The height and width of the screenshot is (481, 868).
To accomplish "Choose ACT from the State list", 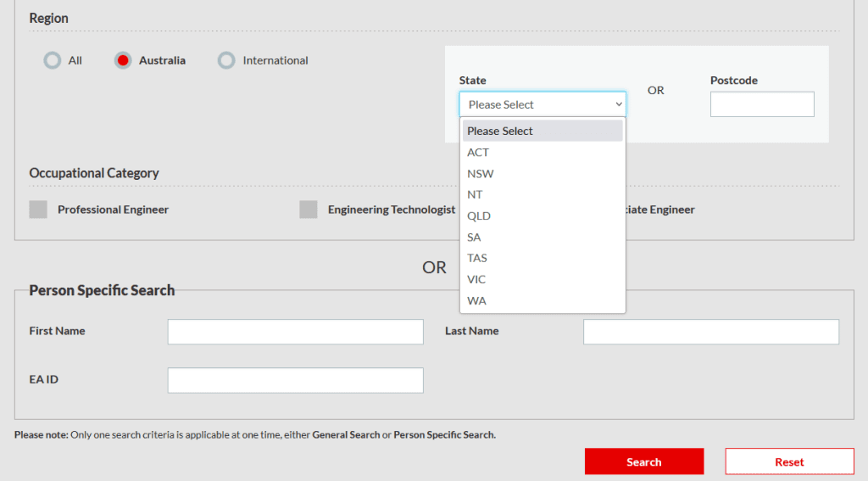I will point(542,153).
